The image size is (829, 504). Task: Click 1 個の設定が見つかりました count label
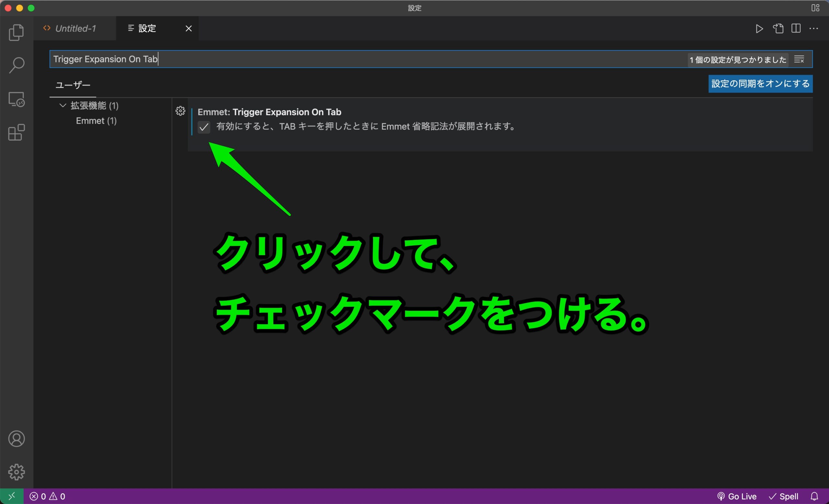coord(738,60)
